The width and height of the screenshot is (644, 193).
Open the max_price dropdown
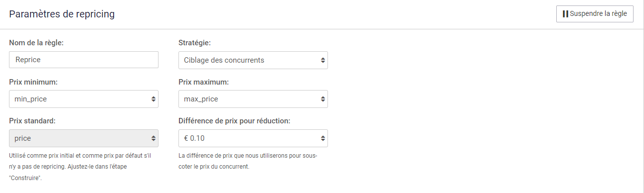point(253,99)
